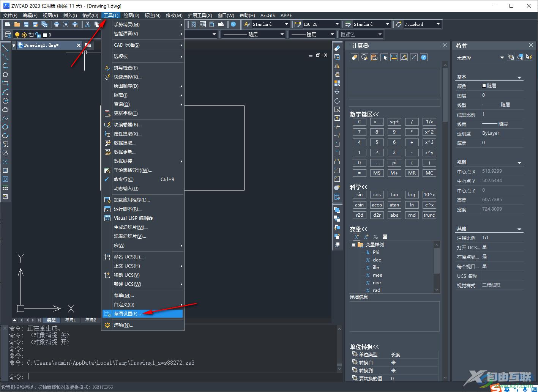
Task: Select the Phi variable in tree
Action: click(376, 252)
